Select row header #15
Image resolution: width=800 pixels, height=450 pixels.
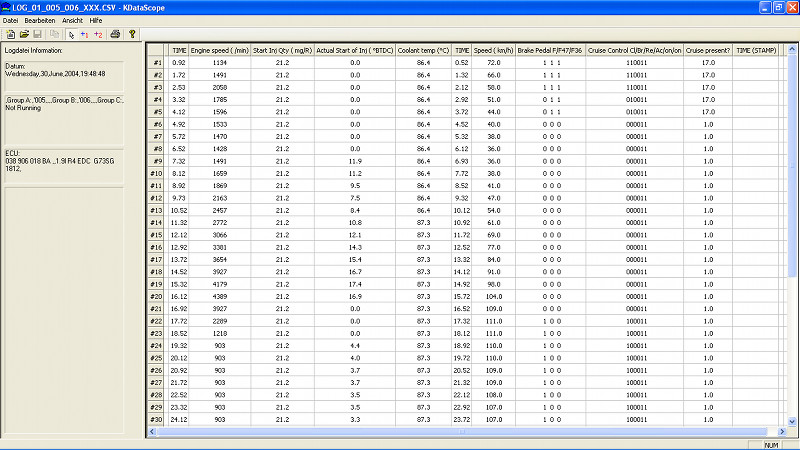pos(156,235)
